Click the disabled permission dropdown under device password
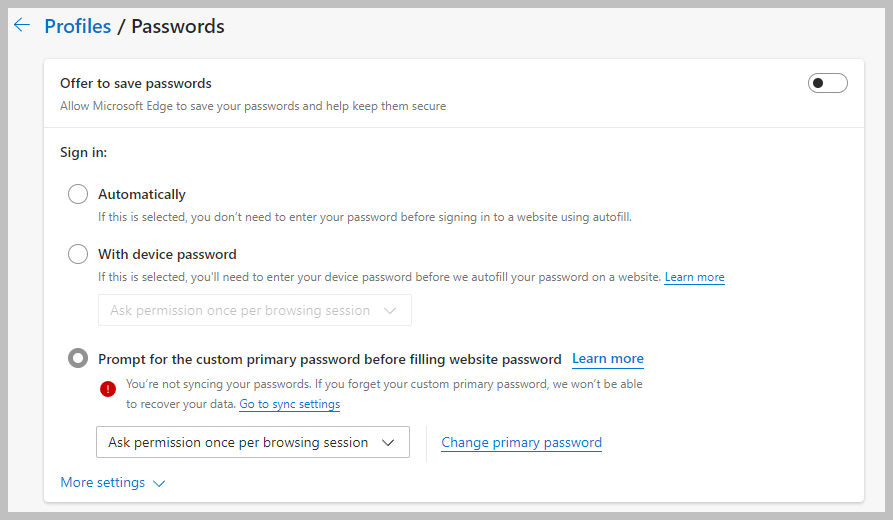The image size is (893, 520). pyautogui.click(x=254, y=311)
